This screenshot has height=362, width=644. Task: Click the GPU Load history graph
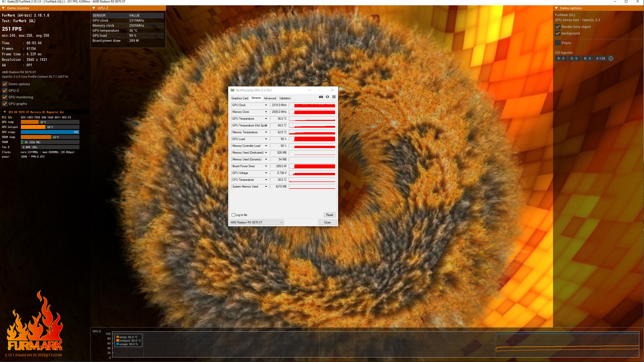click(x=312, y=139)
